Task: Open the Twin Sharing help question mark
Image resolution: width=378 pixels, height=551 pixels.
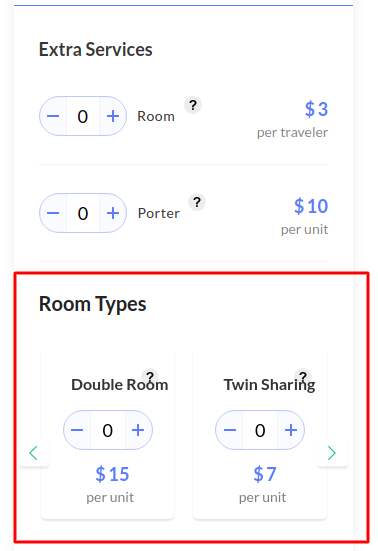Action: pyautogui.click(x=303, y=376)
